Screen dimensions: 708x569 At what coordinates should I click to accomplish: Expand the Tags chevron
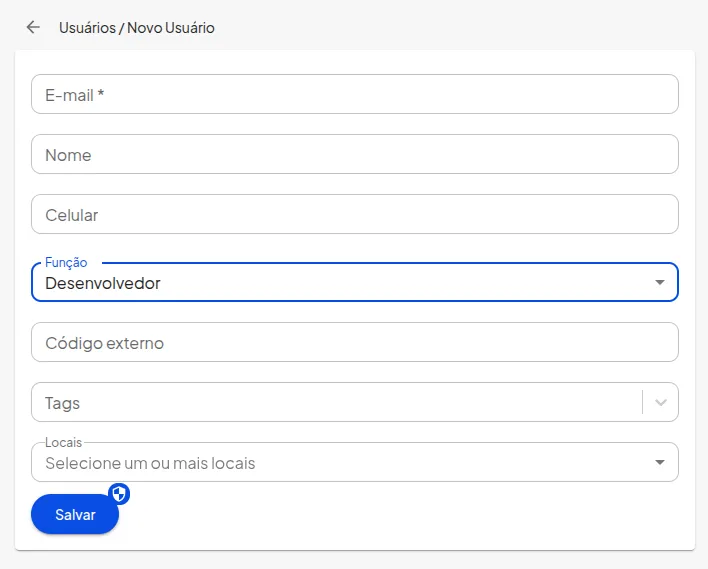click(660, 403)
